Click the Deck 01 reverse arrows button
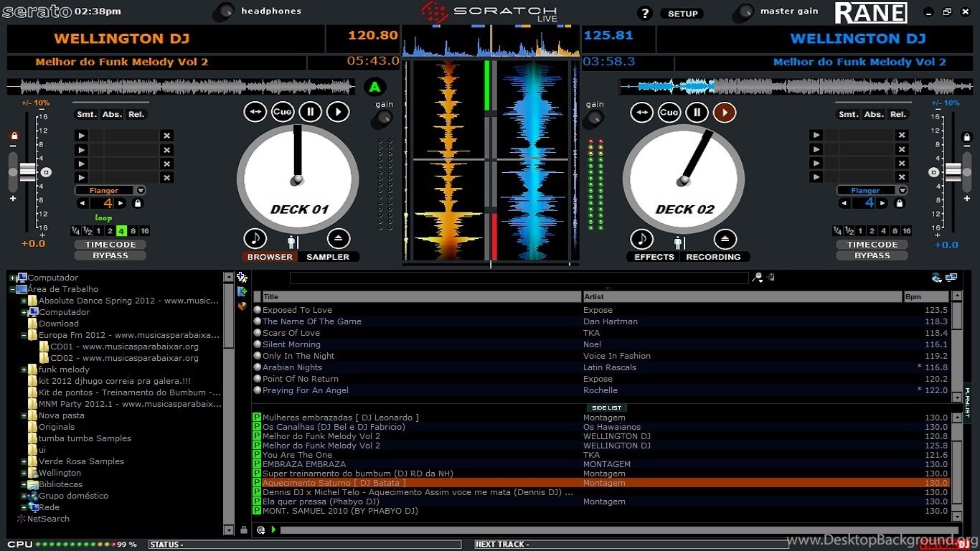 pos(255,112)
